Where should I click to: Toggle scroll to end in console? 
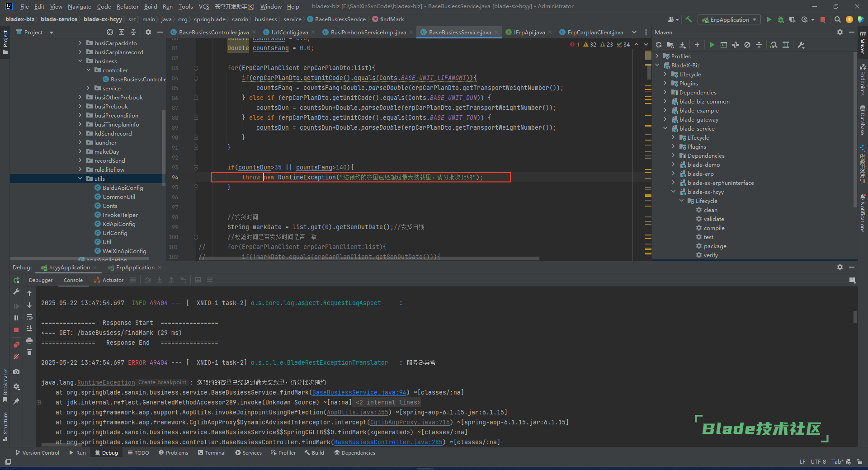(29, 329)
